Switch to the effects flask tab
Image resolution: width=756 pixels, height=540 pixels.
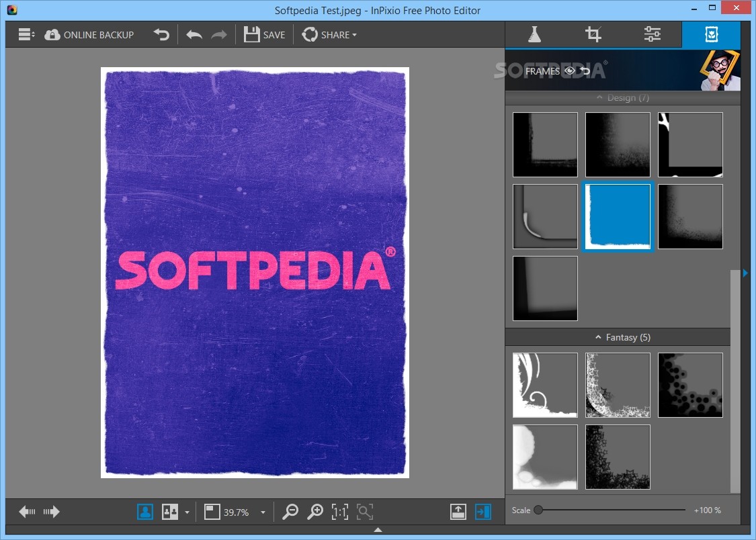(x=534, y=34)
